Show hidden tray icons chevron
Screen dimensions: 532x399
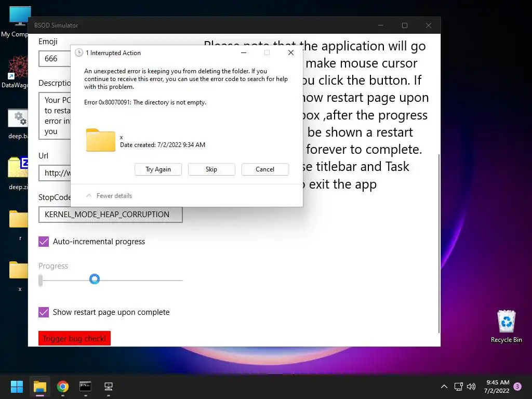coord(444,387)
